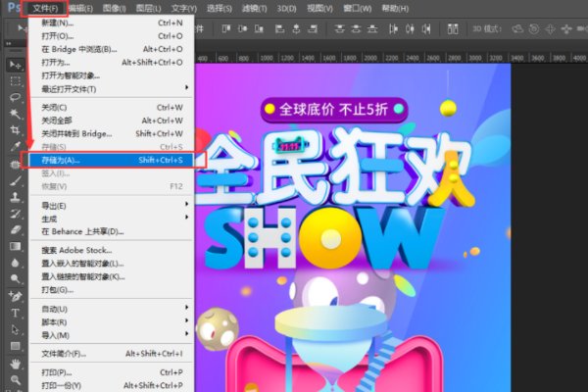Select the Rectangular Marquee tool
Image resolution: width=588 pixels, height=392 pixels.
coord(14,80)
